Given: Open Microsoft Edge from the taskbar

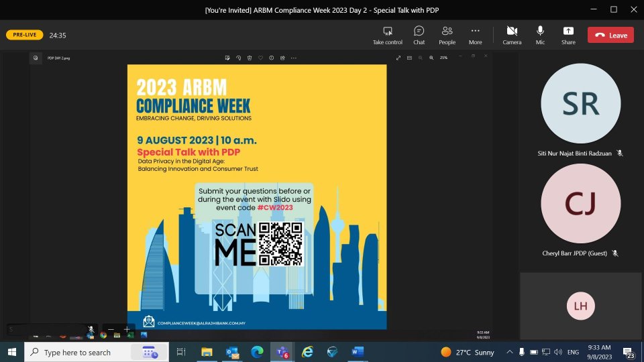Looking at the screenshot, I should tap(257, 352).
